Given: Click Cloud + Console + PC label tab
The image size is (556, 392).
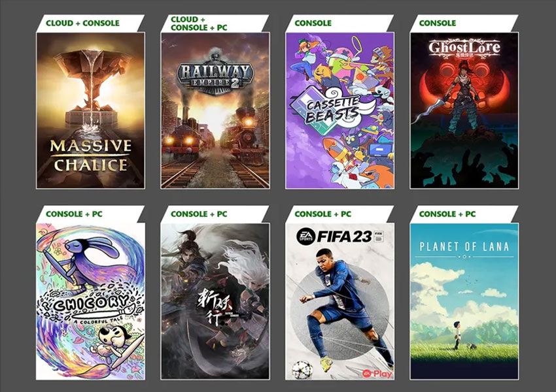Looking at the screenshot, I should pos(199,24).
